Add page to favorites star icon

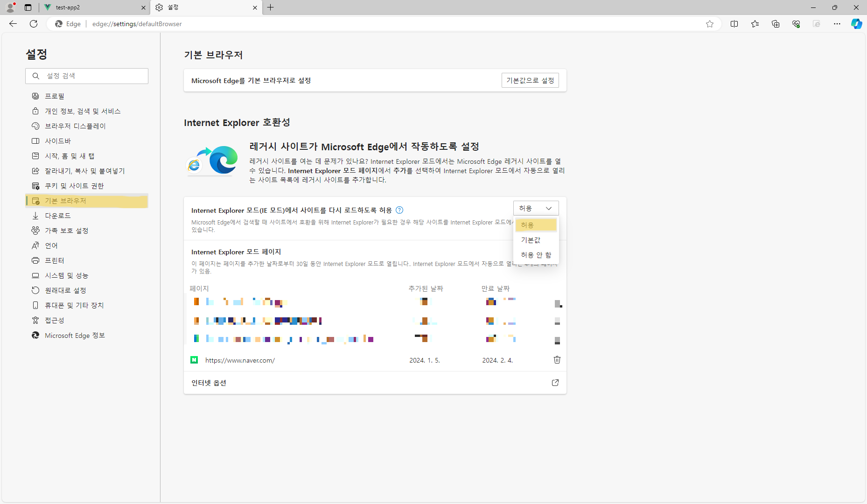710,24
